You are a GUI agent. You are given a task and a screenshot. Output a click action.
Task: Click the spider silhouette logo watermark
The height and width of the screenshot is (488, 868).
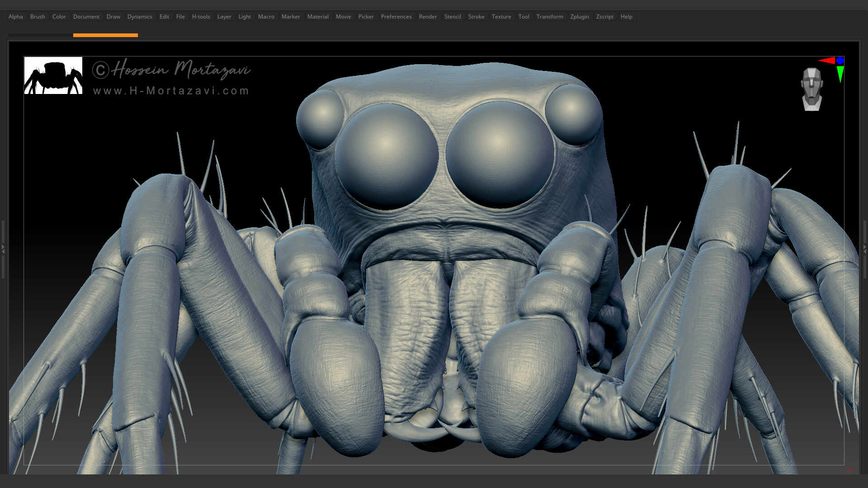click(53, 76)
